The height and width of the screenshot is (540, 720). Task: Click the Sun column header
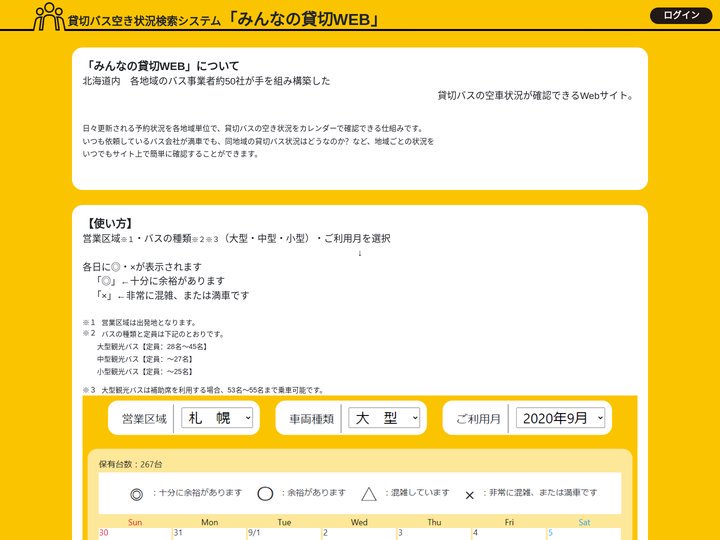point(135,522)
